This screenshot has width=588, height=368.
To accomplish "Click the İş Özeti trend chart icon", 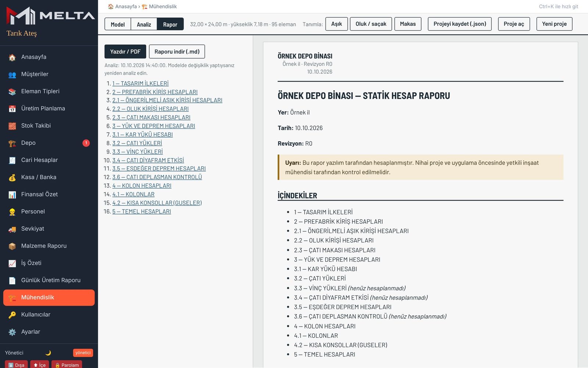I will tap(12, 263).
